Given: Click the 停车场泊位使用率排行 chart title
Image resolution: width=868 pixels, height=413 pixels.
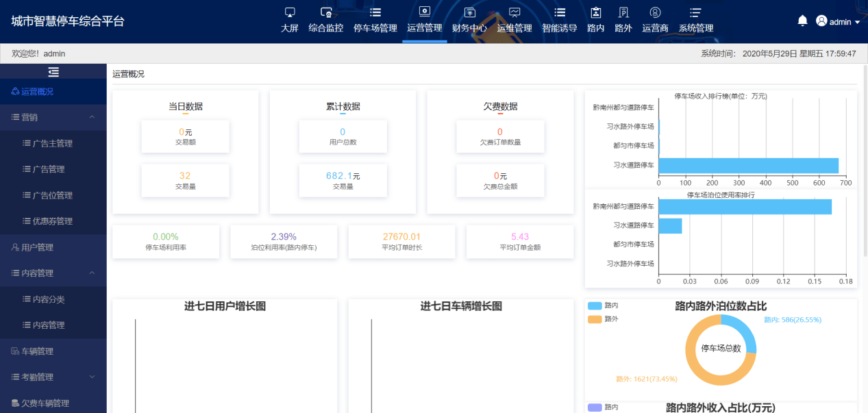Looking at the screenshot, I should (721, 195).
